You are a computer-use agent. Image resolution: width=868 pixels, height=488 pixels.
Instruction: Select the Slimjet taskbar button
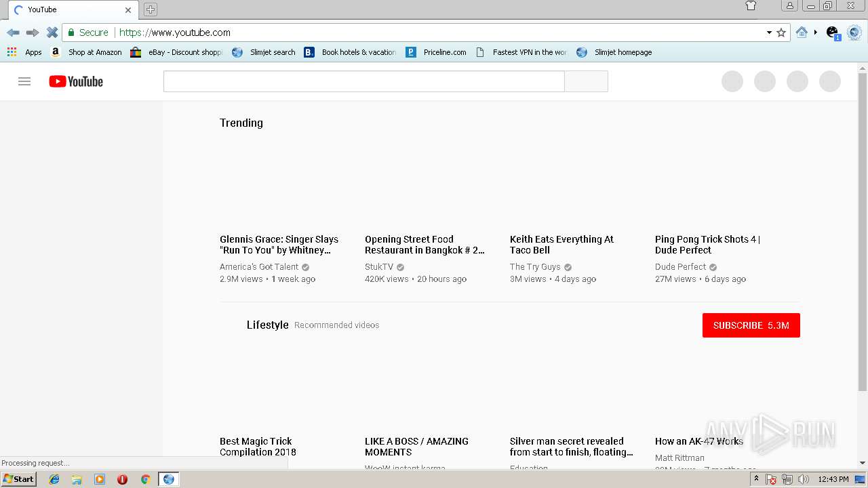pos(168,479)
